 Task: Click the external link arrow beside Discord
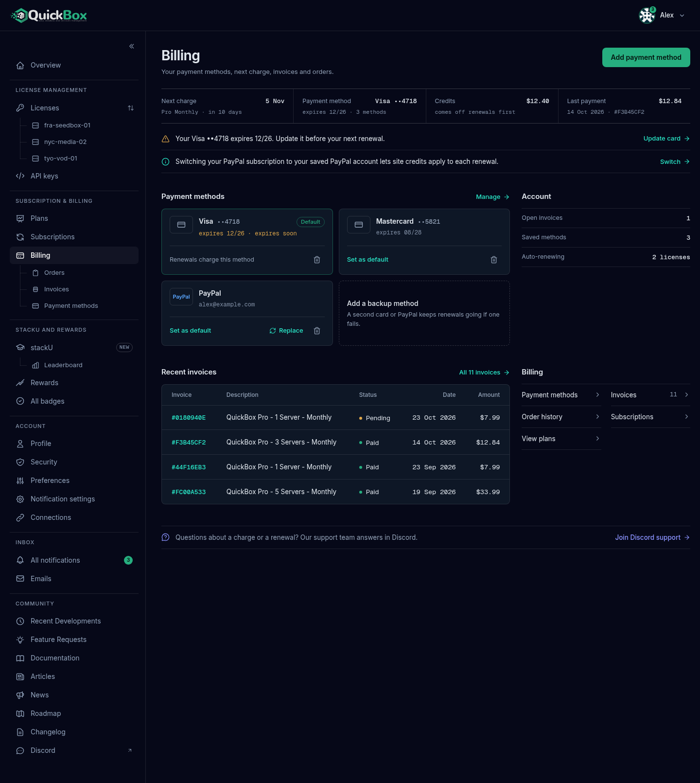(x=130, y=750)
